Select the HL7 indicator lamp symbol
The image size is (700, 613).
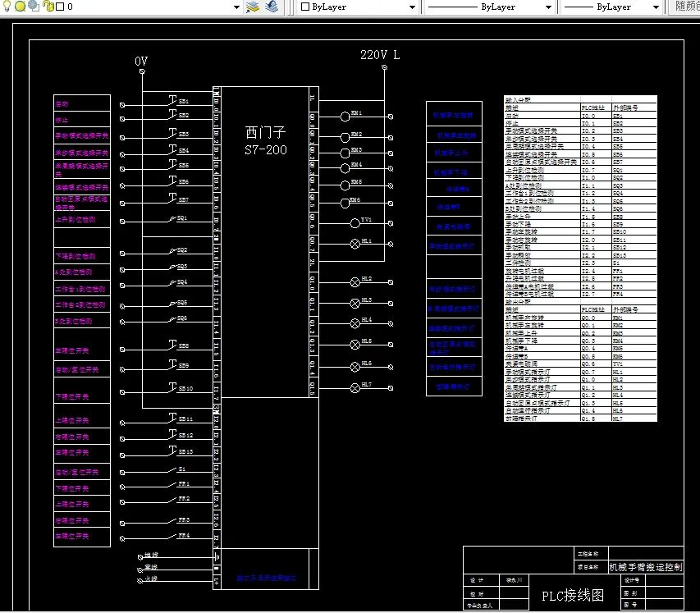pos(355,387)
